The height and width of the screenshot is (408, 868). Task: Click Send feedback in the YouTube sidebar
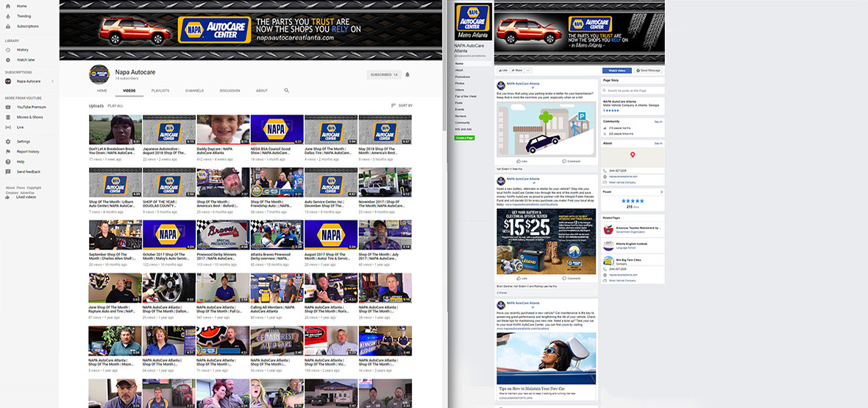coord(8,172)
